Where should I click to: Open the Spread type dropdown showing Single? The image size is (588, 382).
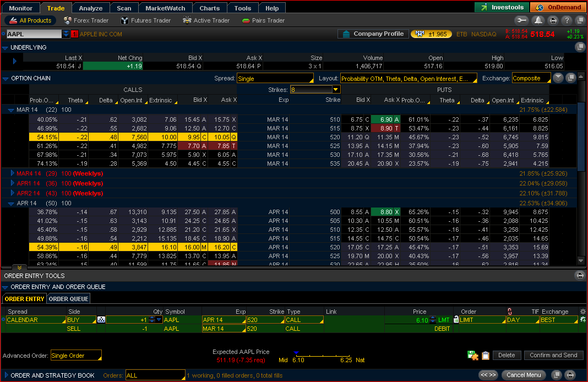(x=275, y=78)
